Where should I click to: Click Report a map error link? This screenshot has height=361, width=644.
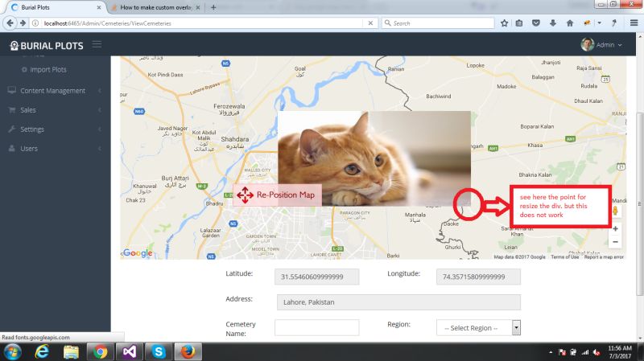pyautogui.click(x=604, y=256)
